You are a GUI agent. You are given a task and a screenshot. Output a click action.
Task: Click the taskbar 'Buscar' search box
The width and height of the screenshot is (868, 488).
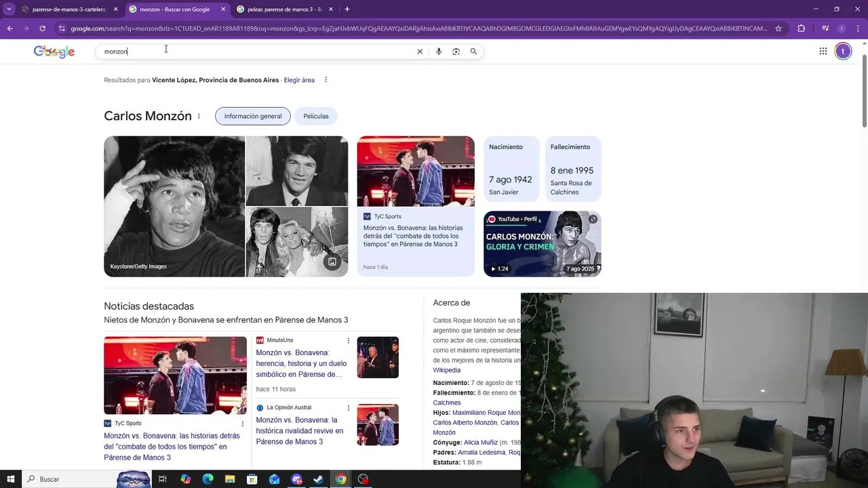87,479
